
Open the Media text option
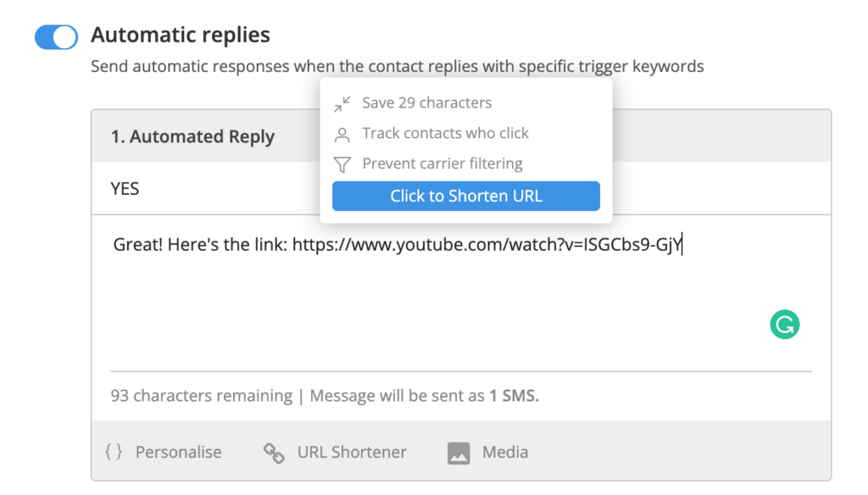pyautogui.click(x=505, y=453)
